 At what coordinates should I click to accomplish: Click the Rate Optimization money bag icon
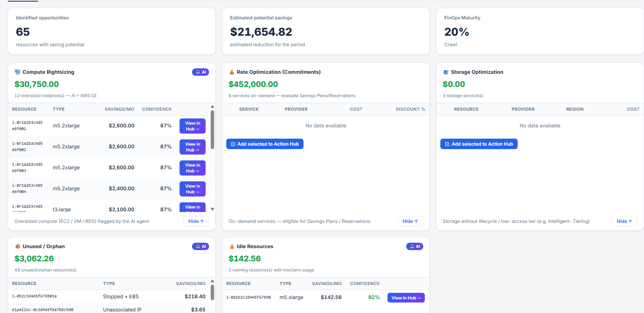tap(232, 72)
